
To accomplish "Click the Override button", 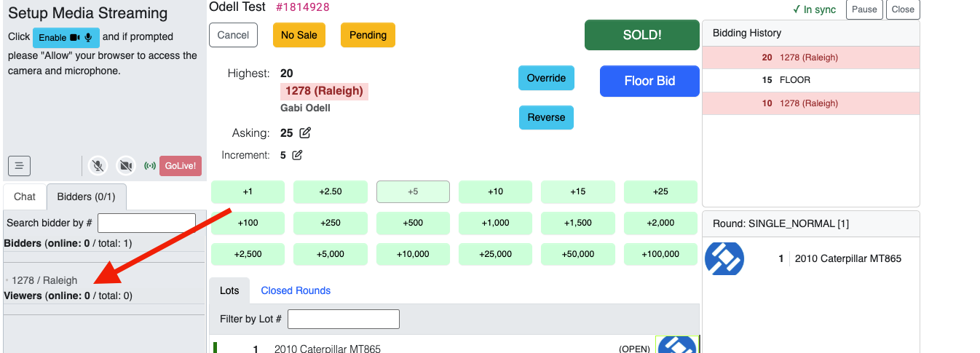I will click(546, 78).
